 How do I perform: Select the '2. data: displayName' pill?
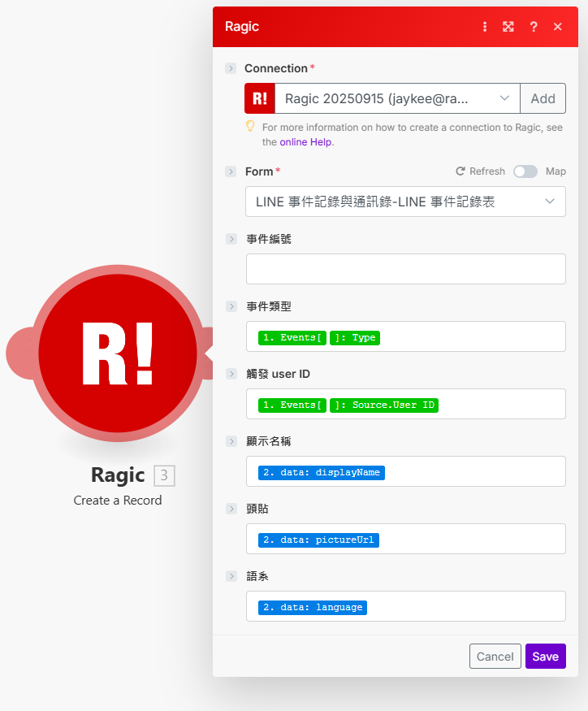(322, 472)
